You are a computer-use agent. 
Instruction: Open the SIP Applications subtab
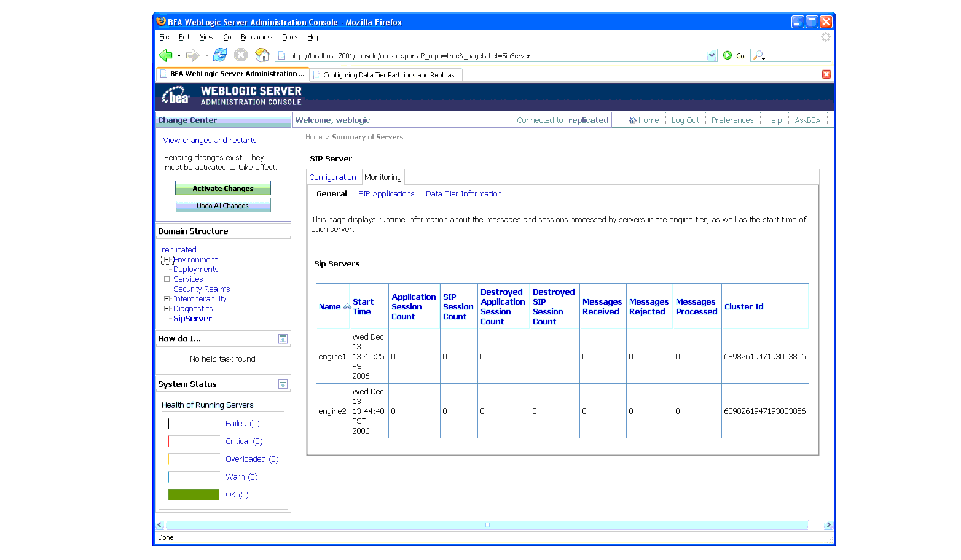click(386, 194)
